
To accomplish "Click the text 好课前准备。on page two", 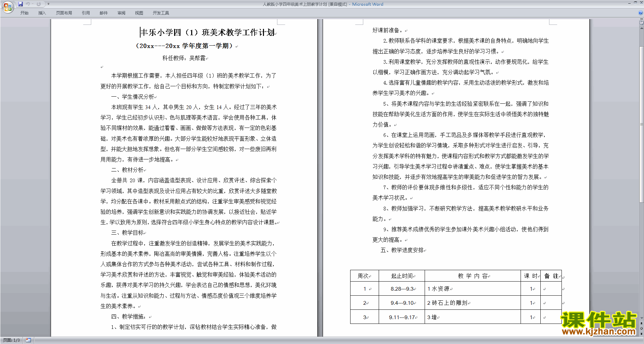I will pyautogui.click(x=388, y=30).
